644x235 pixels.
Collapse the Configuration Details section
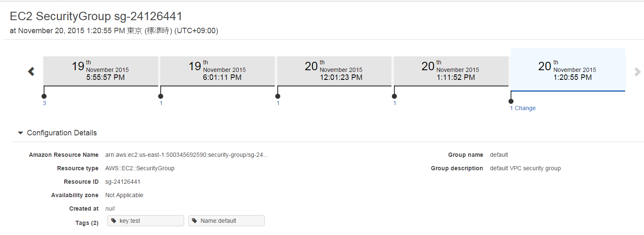[57, 133]
